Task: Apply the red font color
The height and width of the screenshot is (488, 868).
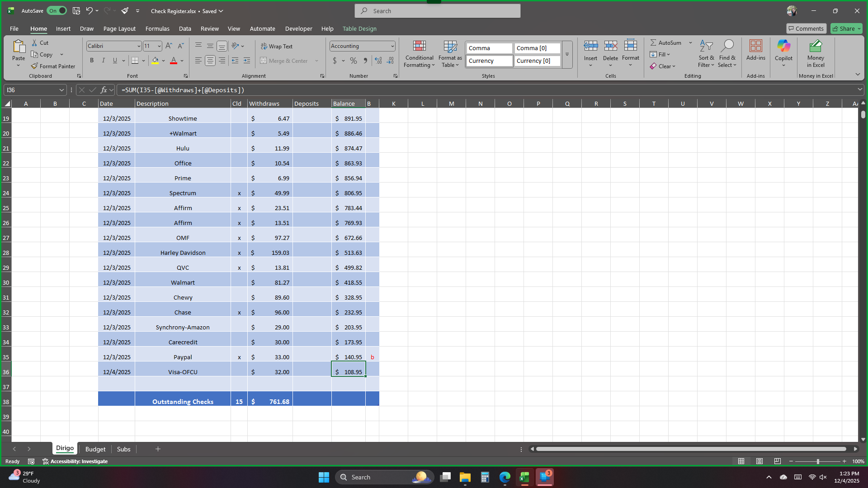Action: coord(174,61)
